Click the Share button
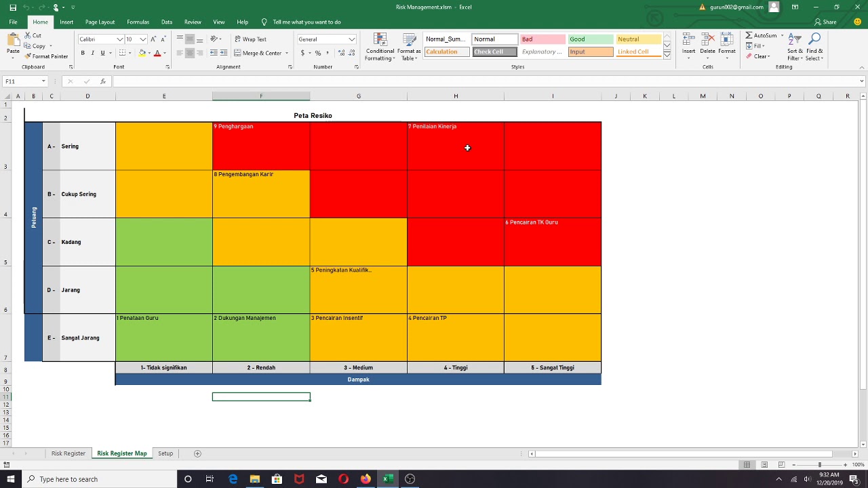The width and height of the screenshot is (868, 488). pos(826,22)
